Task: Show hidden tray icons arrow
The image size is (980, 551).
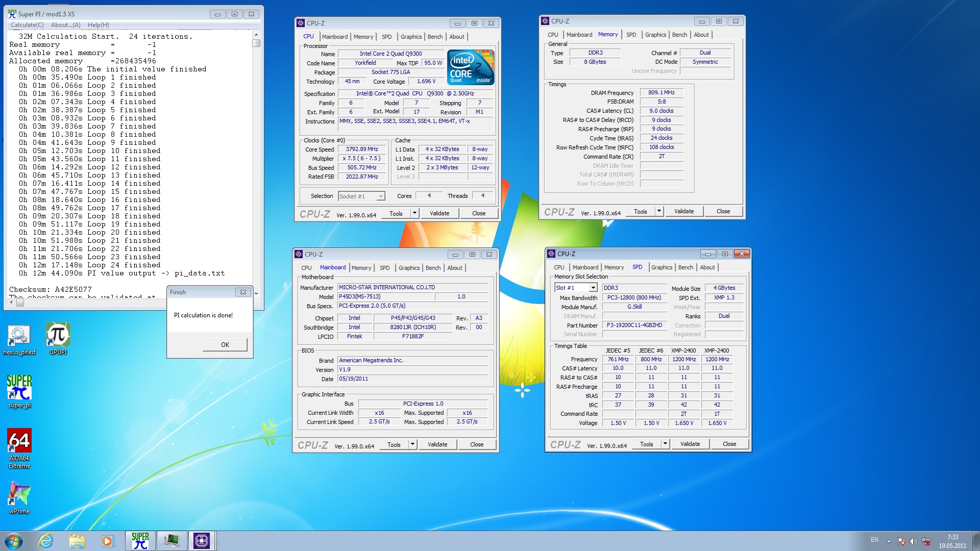Action: 889,541
